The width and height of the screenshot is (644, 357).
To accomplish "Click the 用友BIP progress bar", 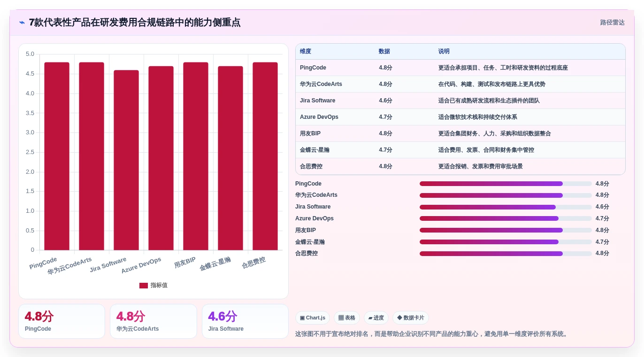I will click(506, 230).
